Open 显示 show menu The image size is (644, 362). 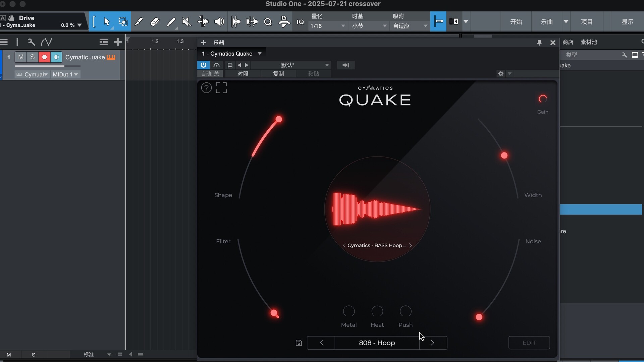coord(627,22)
